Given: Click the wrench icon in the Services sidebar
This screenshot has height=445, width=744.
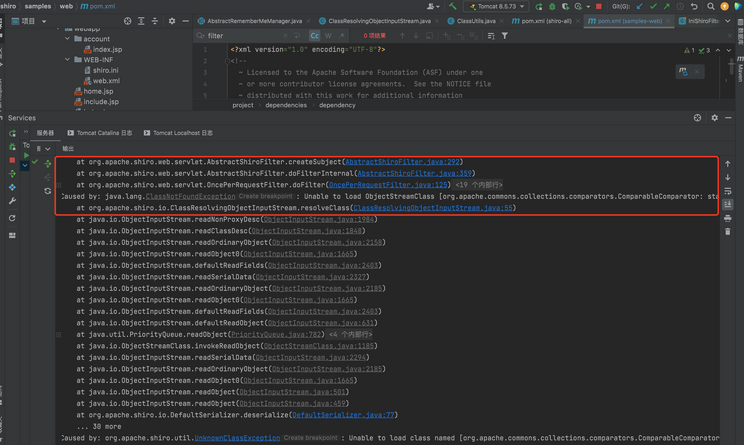Looking at the screenshot, I should [12, 201].
